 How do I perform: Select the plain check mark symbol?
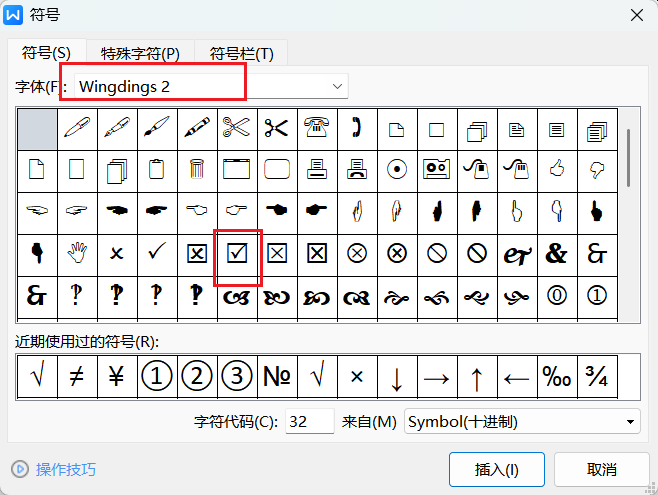pyautogui.click(x=157, y=254)
